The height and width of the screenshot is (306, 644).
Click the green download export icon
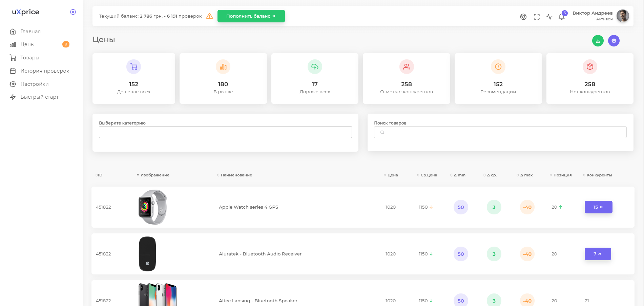click(598, 40)
